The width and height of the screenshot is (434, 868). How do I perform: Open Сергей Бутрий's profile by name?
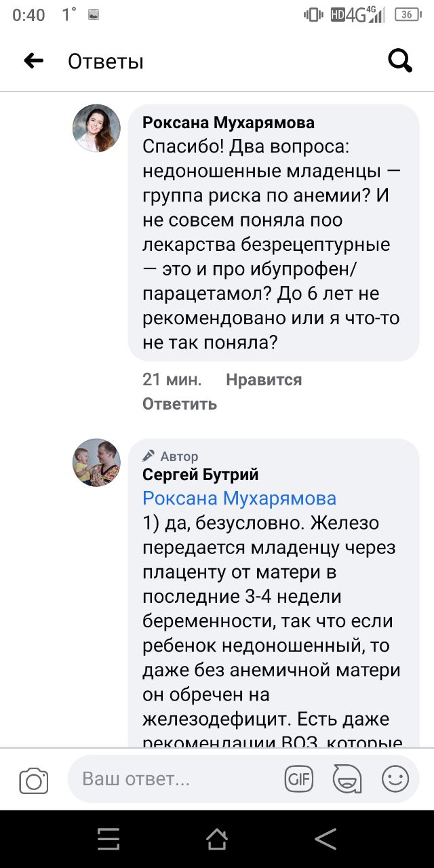pyautogui.click(x=201, y=475)
